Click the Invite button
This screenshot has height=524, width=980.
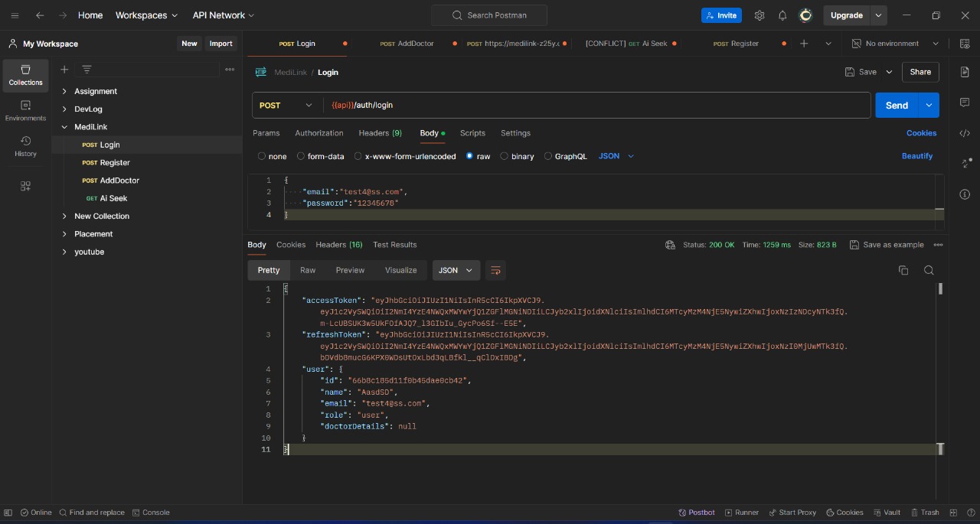pyautogui.click(x=720, y=15)
